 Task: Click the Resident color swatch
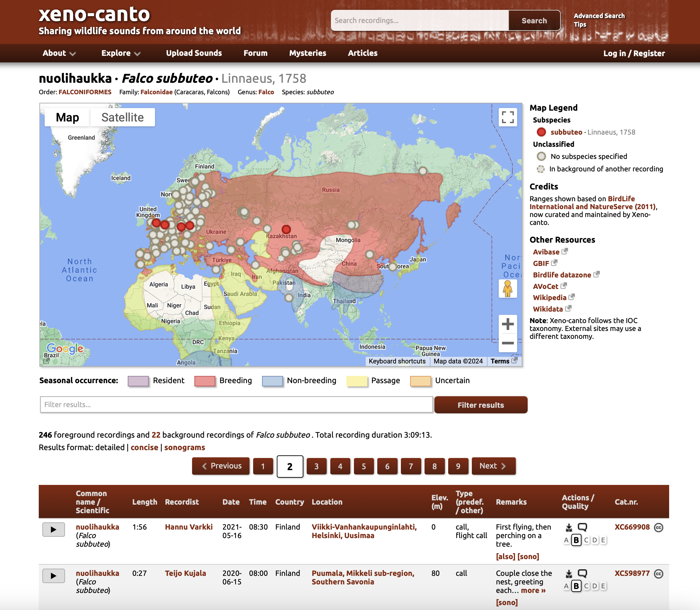138,381
